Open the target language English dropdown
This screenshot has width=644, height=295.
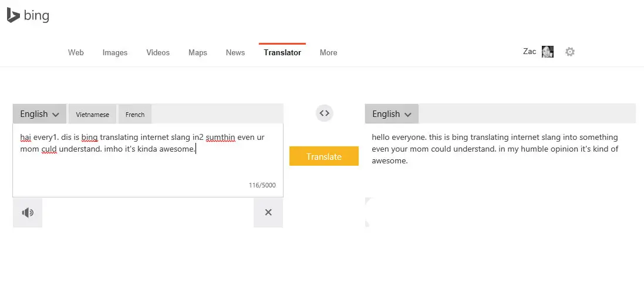pyautogui.click(x=392, y=114)
